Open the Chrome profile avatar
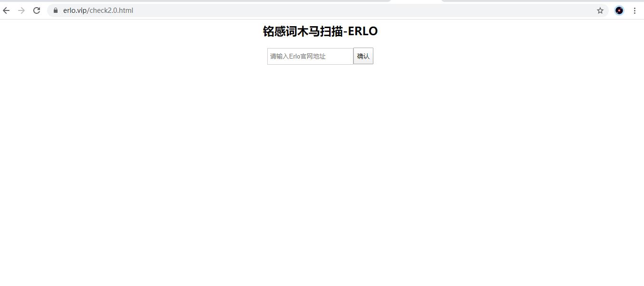Screen dimensions: 644x286 (x=619, y=10)
